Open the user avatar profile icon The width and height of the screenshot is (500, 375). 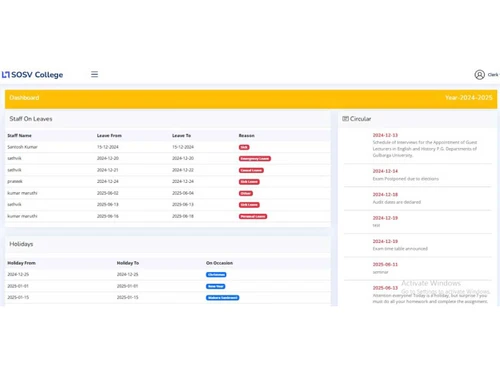[479, 75]
